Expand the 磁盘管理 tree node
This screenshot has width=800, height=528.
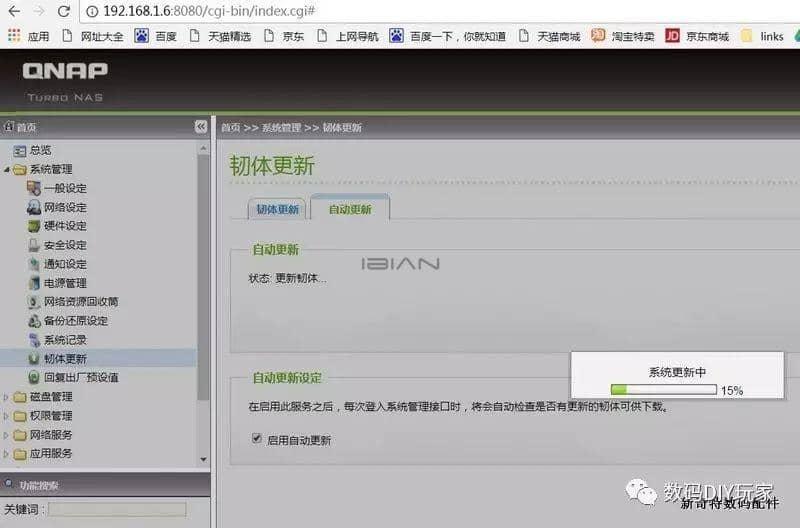coord(7,397)
